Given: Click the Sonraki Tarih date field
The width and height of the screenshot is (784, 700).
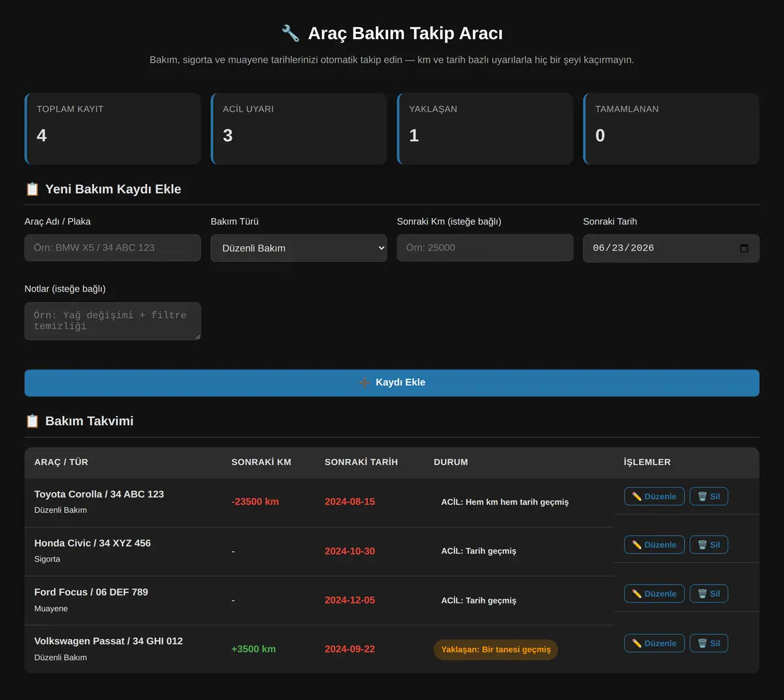Looking at the screenshot, I should click(671, 248).
